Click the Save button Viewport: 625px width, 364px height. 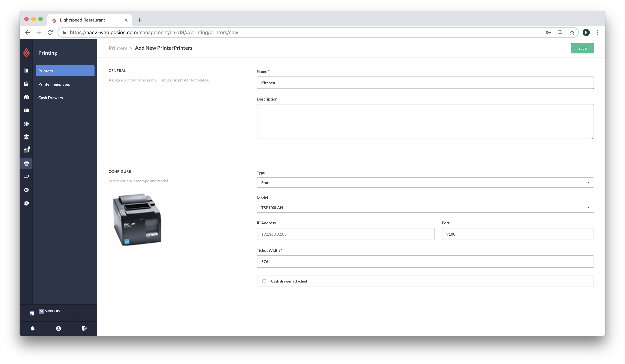pyautogui.click(x=582, y=48)
